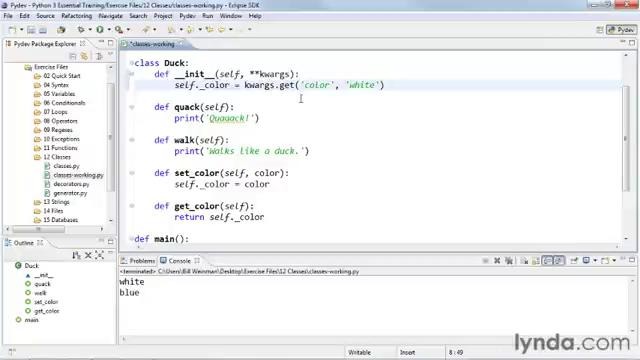The height and width of the screenshot is (360, 640).
Task: Select the 09 Regexes folder
Action: tap(58, 130)
